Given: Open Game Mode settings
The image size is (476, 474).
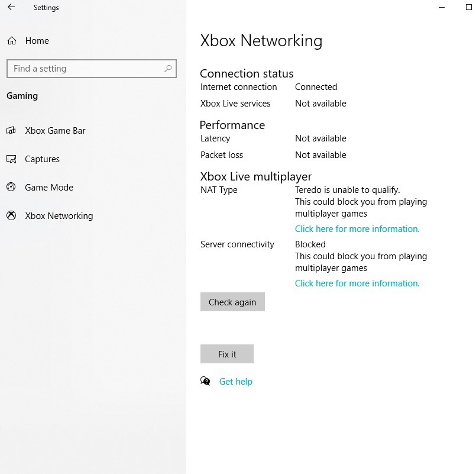Looking at the screenshot, I should 49,188.
